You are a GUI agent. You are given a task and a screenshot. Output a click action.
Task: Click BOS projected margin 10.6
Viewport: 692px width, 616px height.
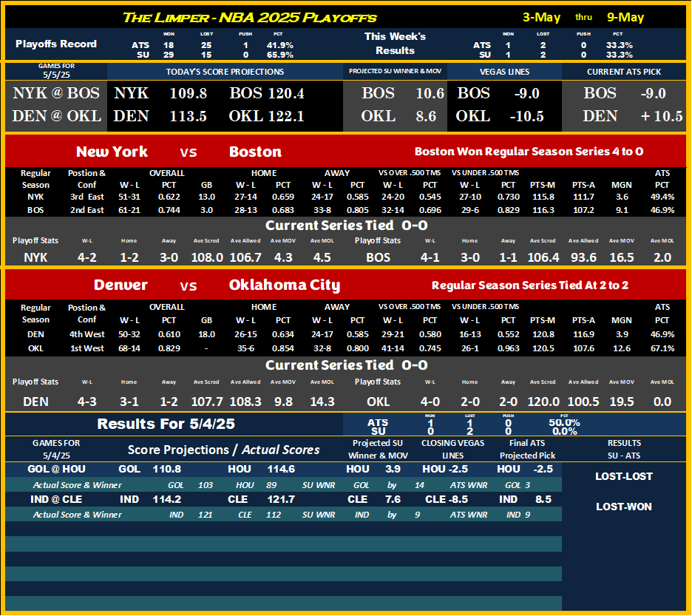[x=430, y=93]
